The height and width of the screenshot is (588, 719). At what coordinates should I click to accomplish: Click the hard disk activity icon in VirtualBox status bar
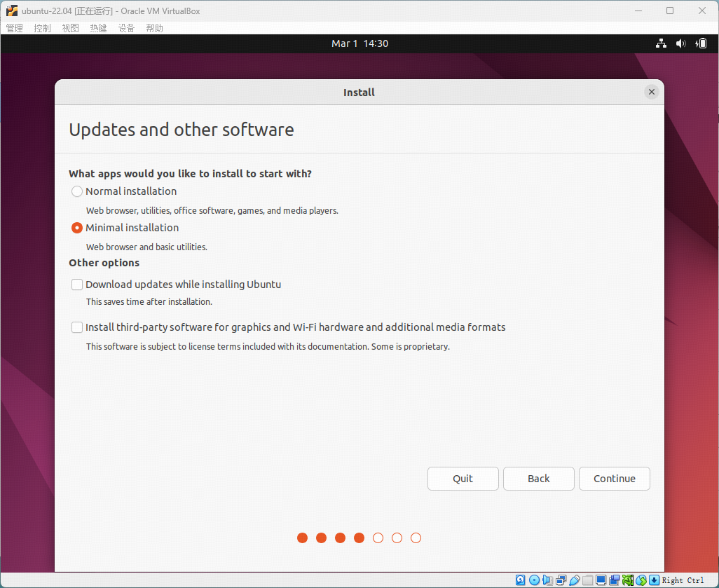(x=521, y=580)
